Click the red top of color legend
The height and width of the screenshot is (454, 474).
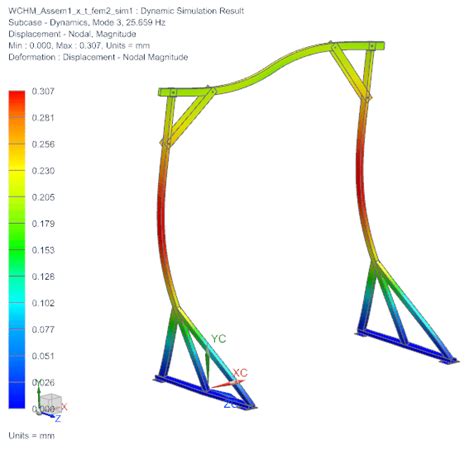[x=17, y=95]
